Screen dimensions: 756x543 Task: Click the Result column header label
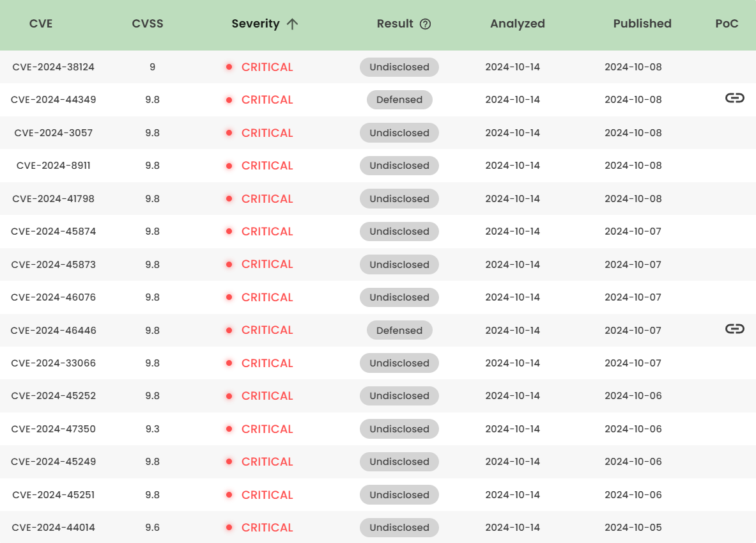(x=395, y=24)
